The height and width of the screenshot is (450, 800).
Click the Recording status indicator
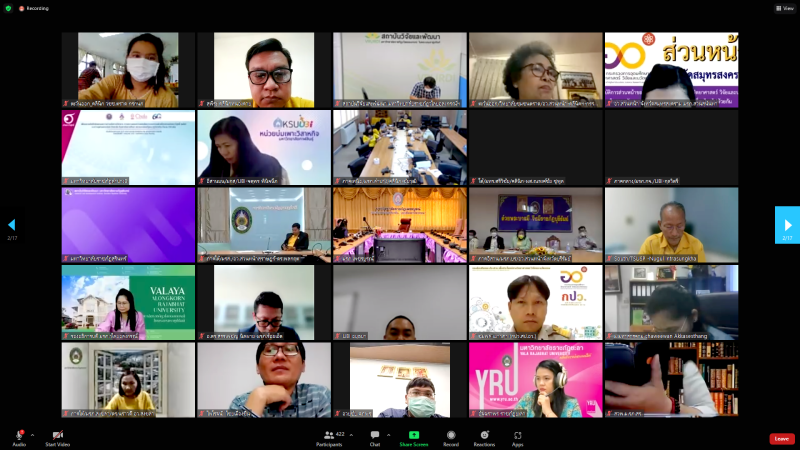35,7
